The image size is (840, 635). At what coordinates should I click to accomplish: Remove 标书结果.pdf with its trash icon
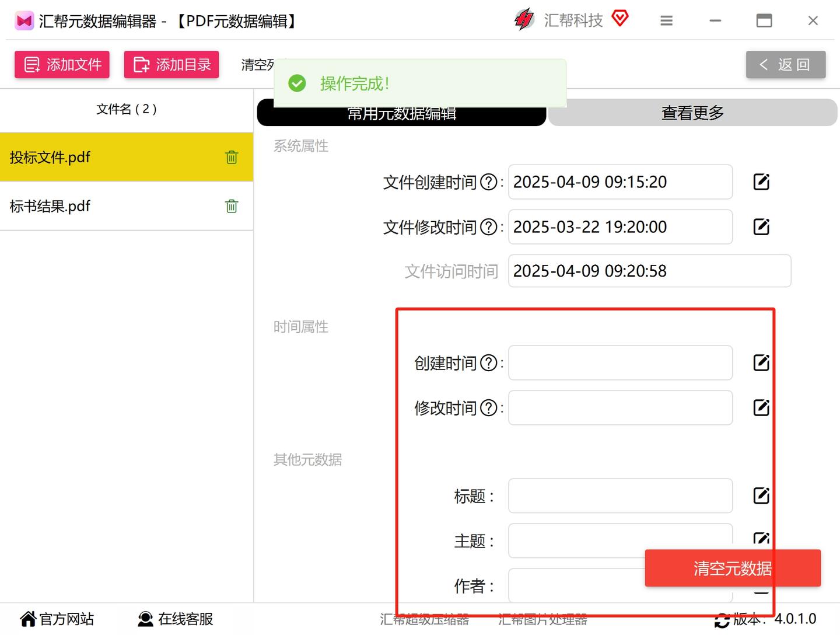232,206
